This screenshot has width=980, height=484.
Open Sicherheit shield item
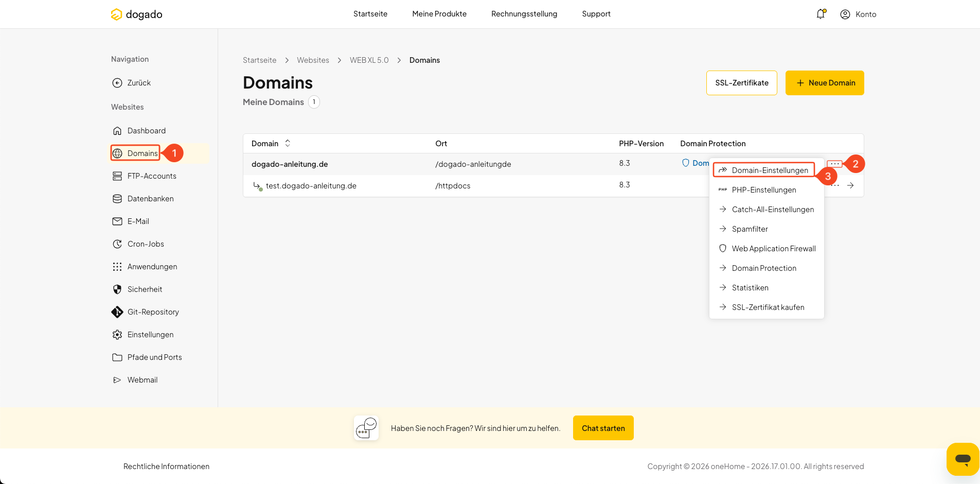click(x=137, y=289)
